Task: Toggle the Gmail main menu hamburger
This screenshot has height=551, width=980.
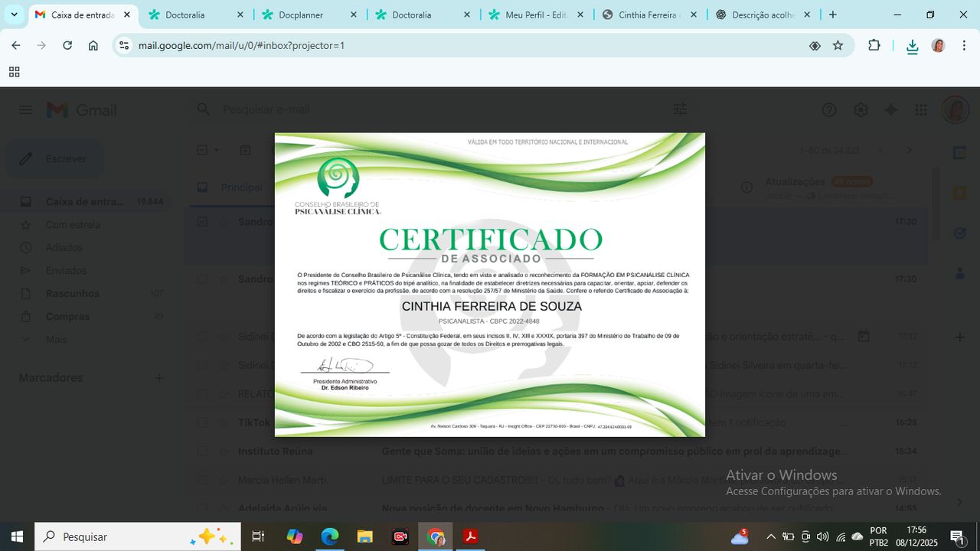Action: tap(26, 110)
